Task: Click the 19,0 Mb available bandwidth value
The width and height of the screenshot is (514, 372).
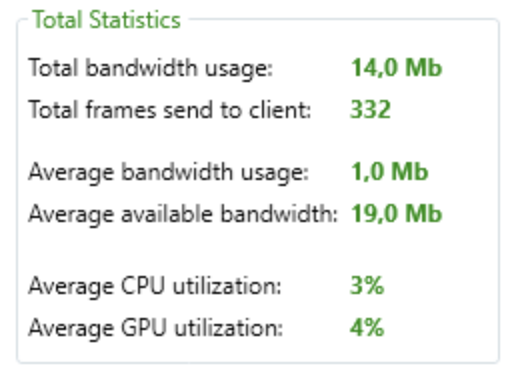Action: tap(397, 213)
